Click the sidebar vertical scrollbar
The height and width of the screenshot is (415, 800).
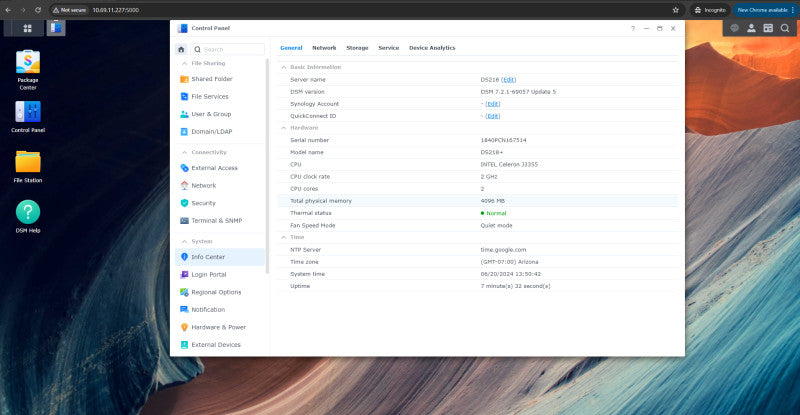click(x=267, y=166)
